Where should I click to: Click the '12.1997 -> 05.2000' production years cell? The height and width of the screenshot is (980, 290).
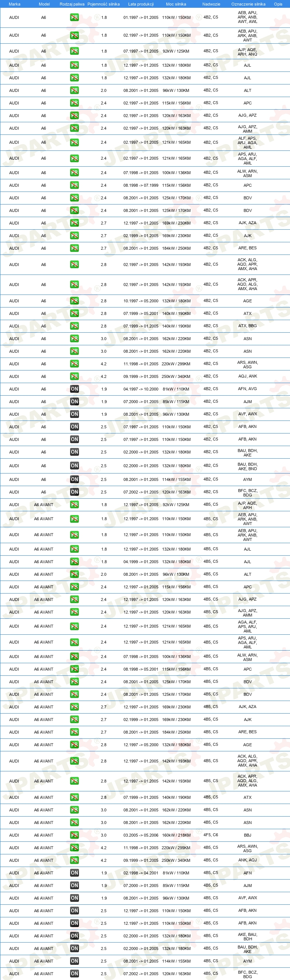141,744
